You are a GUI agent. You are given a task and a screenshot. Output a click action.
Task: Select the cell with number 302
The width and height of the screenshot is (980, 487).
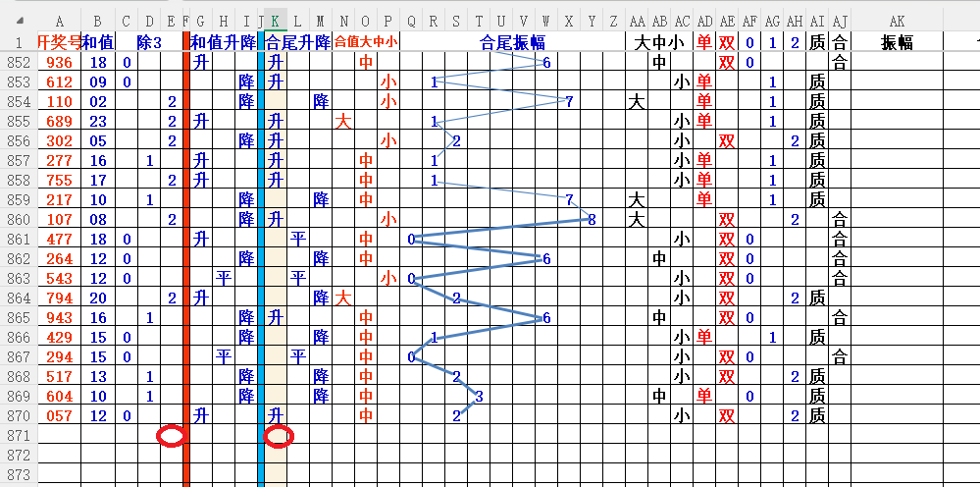pyautogui.click(x=60, y=140)
